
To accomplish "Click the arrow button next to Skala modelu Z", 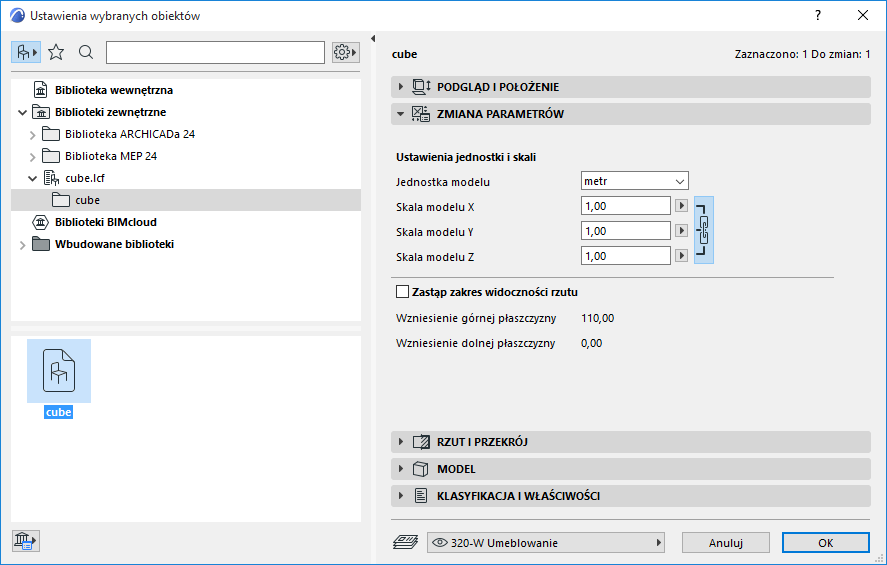I will pyautogui.click(x=682, y=256).
